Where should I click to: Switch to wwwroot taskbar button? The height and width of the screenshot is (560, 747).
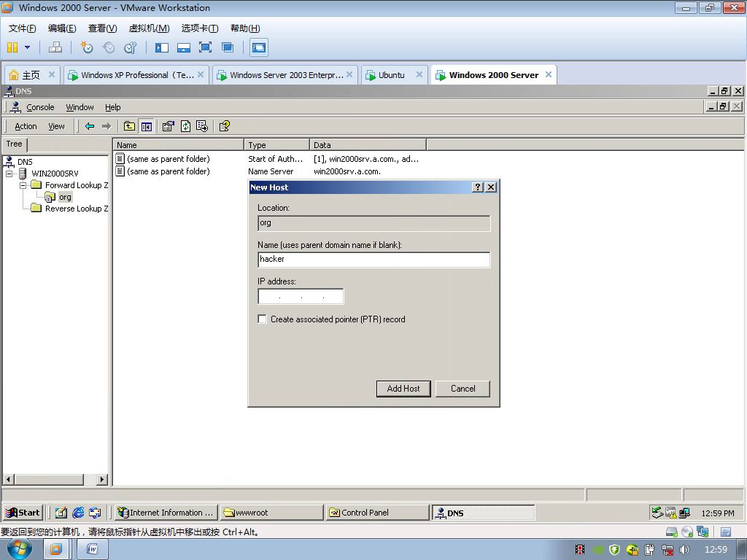pos(271,513)
